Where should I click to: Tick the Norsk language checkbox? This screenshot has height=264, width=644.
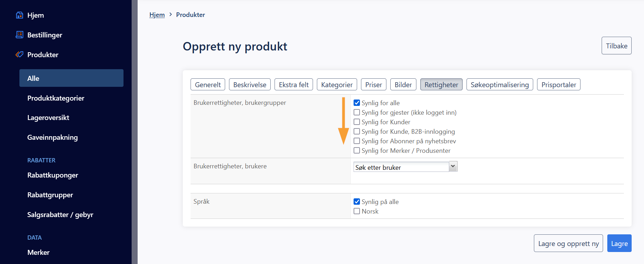[x=357, y=211]
